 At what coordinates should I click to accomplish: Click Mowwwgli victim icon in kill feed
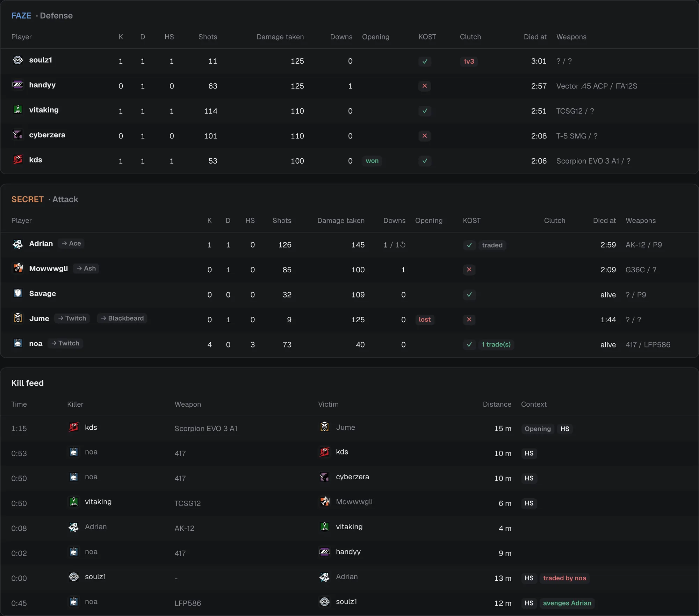click(325, 502)
